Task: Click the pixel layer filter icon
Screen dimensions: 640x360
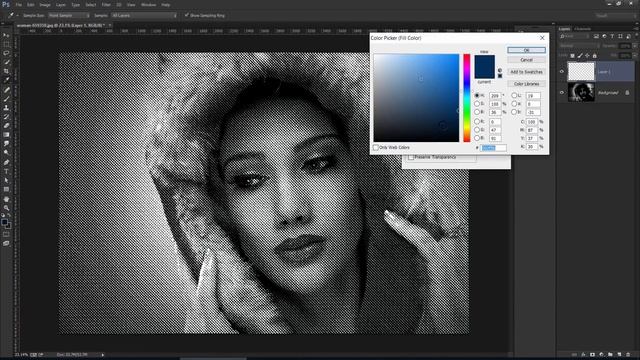Action: [x=596, y=36]
